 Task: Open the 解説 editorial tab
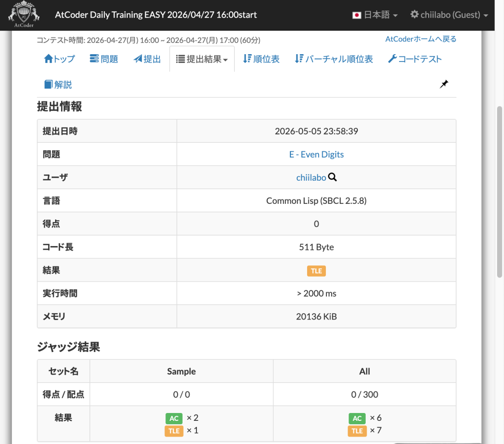pyautogui.click(x=58, y=85)
